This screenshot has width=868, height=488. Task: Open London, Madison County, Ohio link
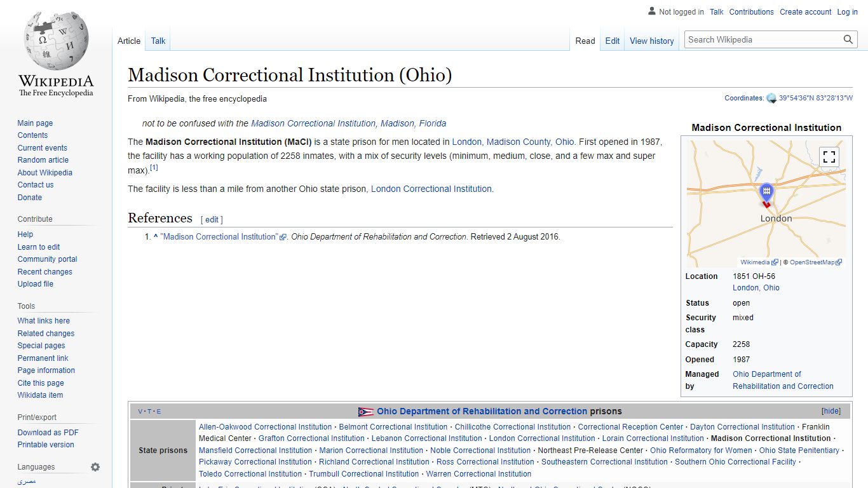click(x=513, y=142)
